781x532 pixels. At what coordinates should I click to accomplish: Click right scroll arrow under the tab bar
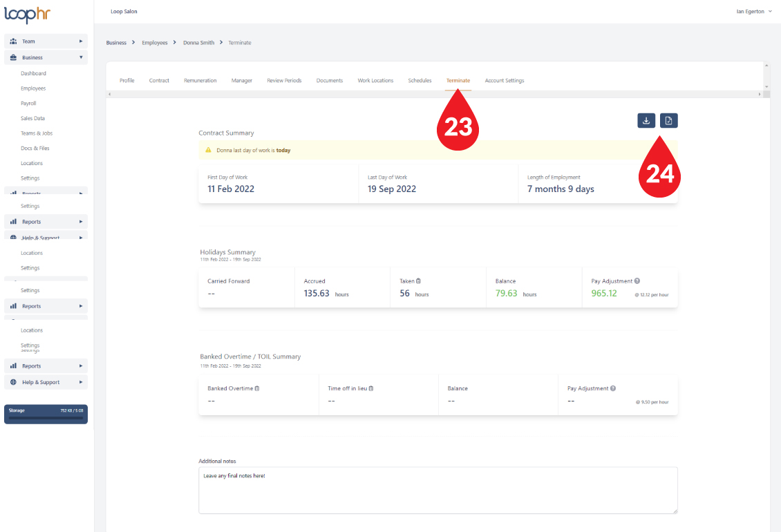(760, 94)
